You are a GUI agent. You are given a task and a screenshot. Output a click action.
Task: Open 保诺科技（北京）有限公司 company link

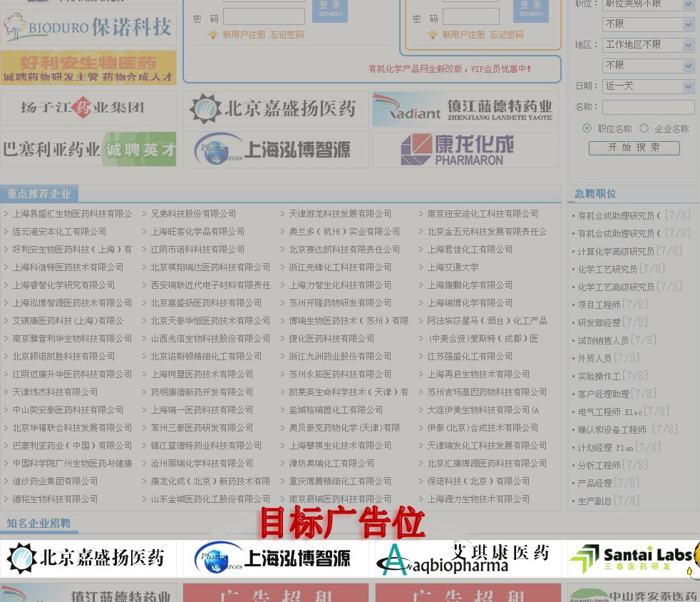click(478, 481)
